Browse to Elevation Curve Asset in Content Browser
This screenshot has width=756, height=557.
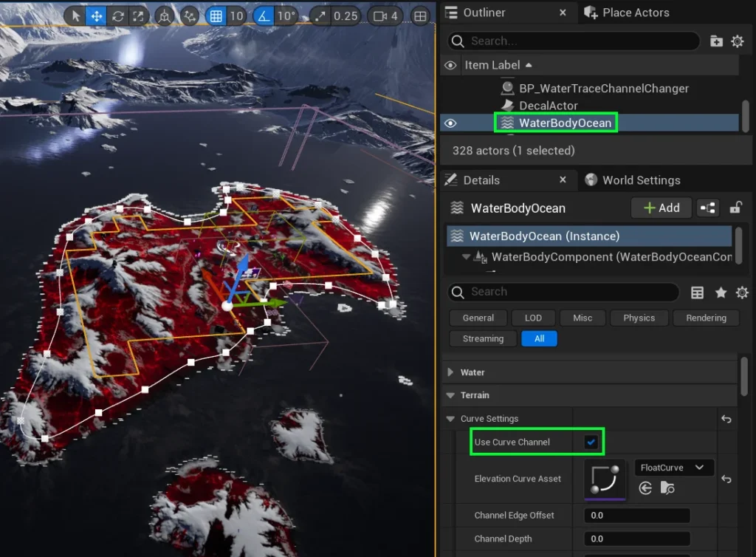667,488
